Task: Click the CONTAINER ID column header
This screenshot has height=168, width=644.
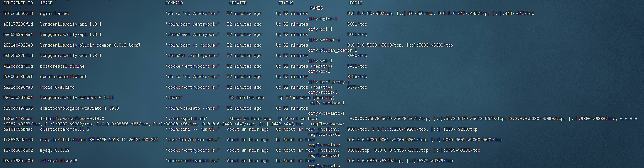Action: point(18,3)
